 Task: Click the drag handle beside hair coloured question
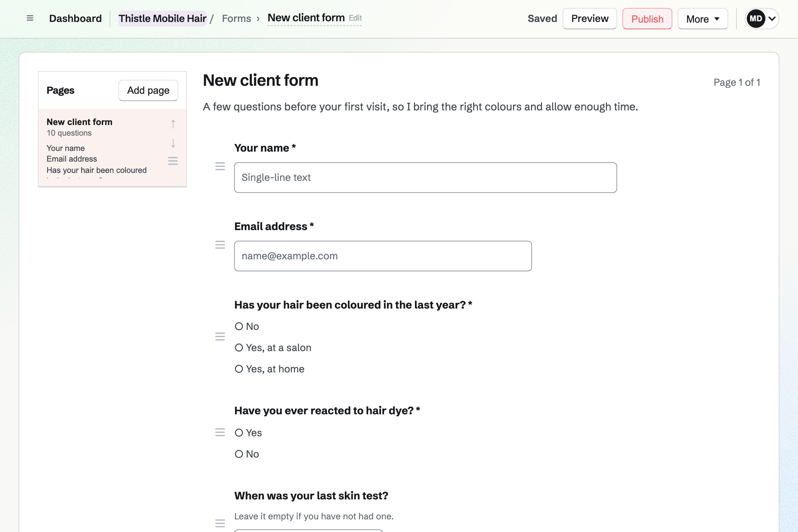(x=220, y=336)
